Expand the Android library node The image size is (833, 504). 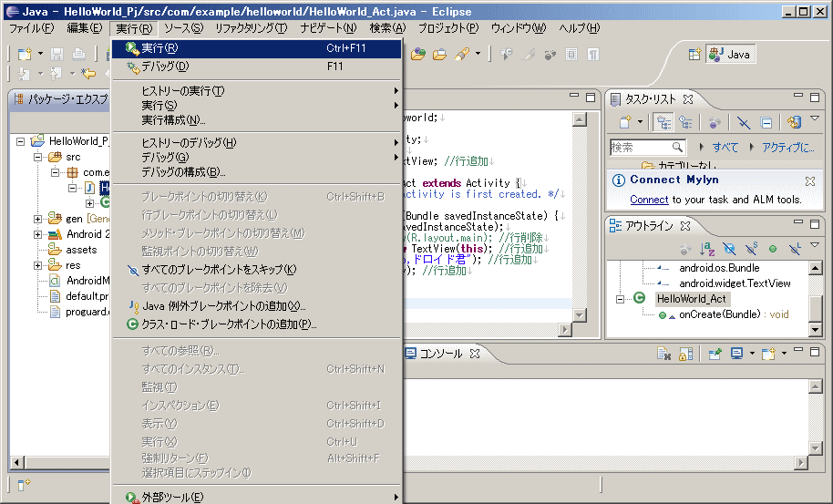(37, 234)
